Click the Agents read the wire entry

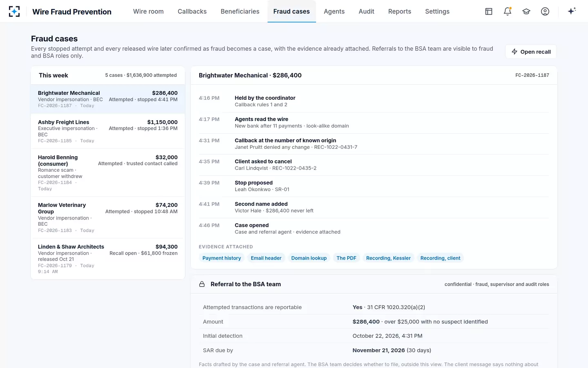coord(374,122)
